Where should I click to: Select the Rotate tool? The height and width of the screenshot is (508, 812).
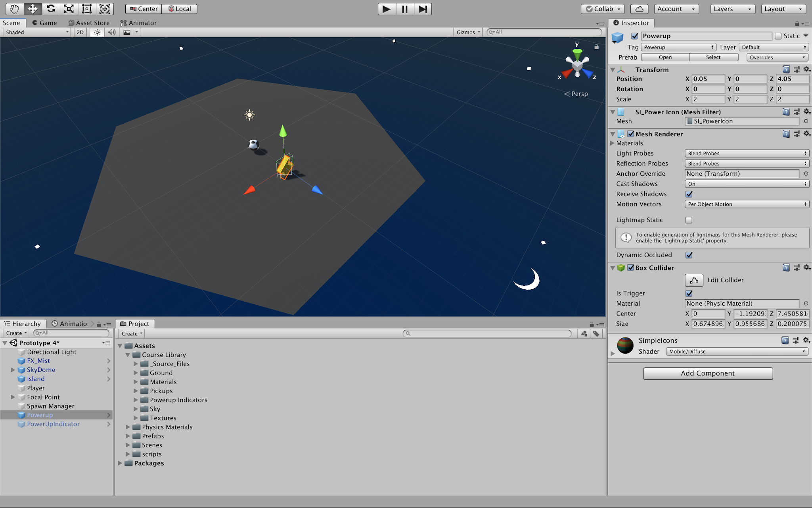pyautogui.click(x=51, y=8)
